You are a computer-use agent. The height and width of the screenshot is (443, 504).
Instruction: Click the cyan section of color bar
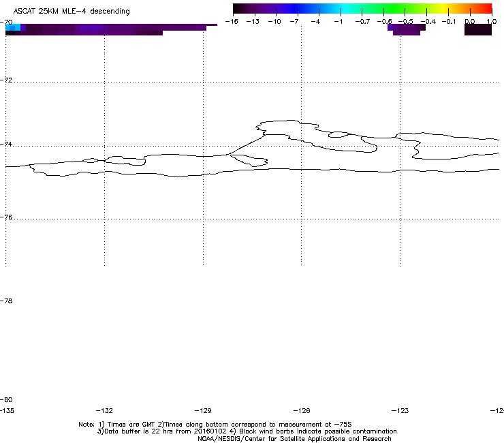(x=343, y=8)
